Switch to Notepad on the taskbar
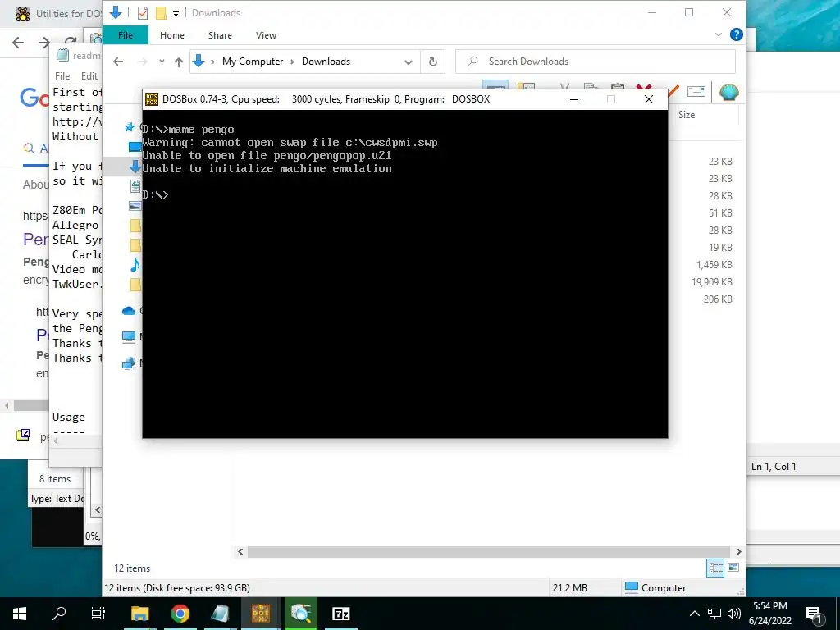840x630 pixels. coord(220,614)
